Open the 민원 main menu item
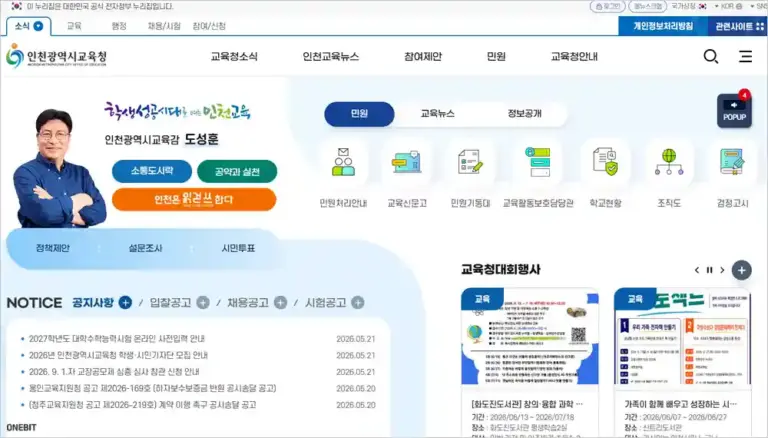 (496, 56)
